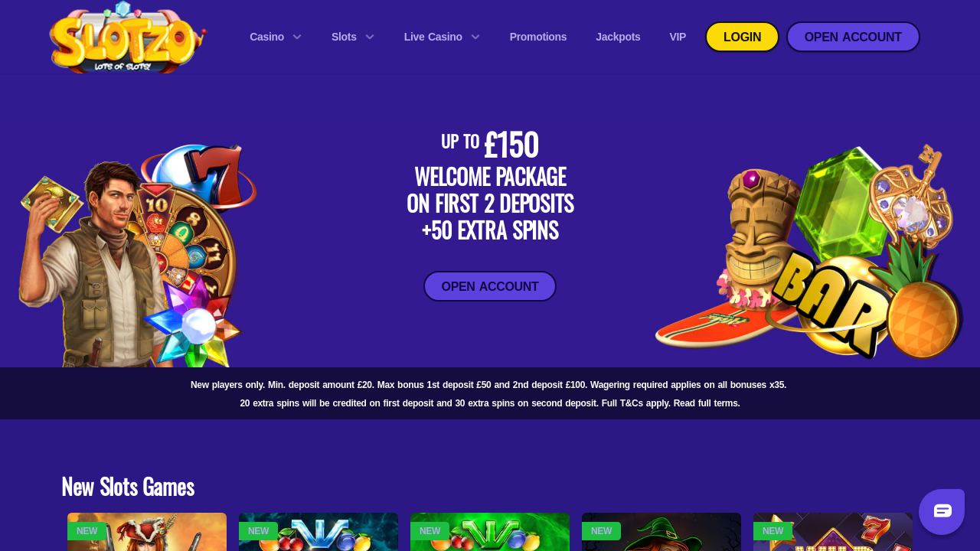Viewport: 980px width, 551px height.
Task: Open the Read full terms link
Action: [x=707, y=403]
